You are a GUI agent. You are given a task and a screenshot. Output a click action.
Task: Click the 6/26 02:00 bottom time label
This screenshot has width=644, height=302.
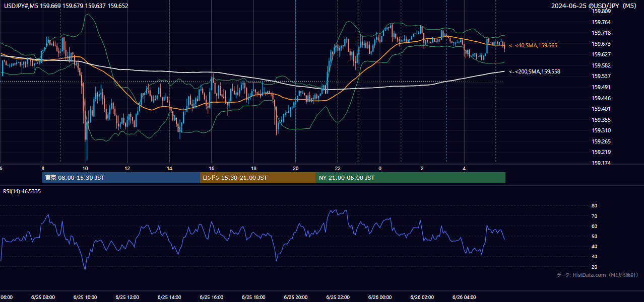[422, 297]
